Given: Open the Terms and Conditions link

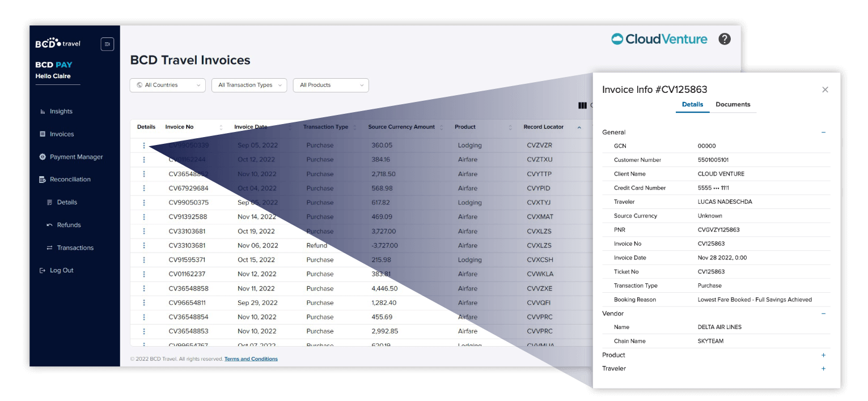Looking at the screenshot, I should point(251,359).
